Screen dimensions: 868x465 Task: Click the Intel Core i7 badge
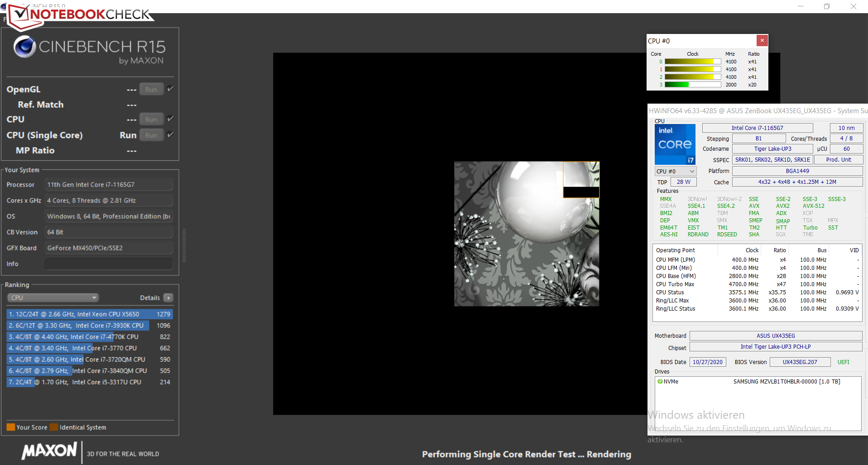click(675, 144)
